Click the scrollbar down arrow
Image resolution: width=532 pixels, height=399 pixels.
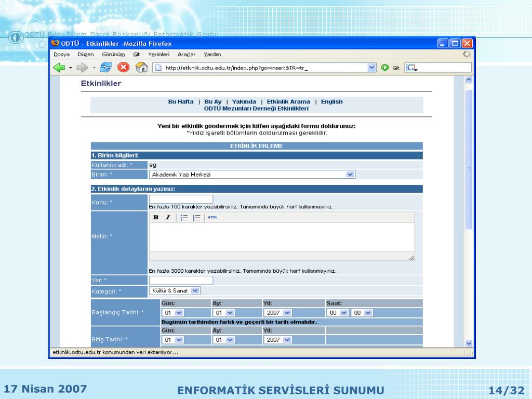tap(469, 343)
